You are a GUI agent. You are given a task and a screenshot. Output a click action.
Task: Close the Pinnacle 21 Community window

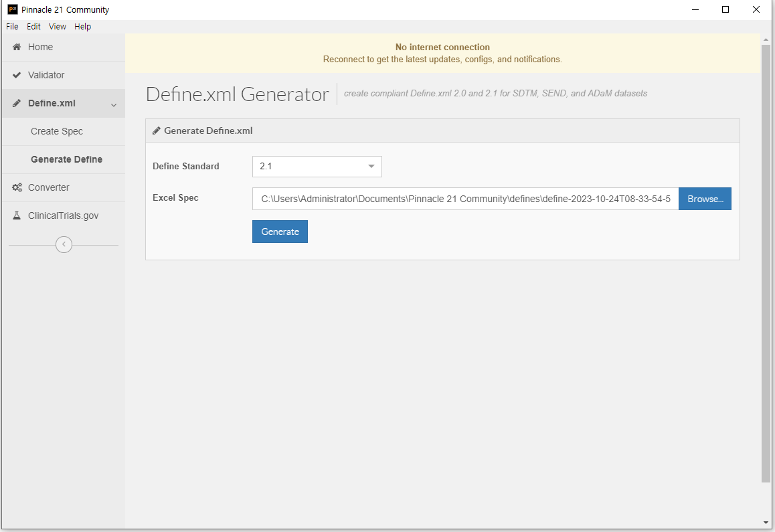point(756,10)
